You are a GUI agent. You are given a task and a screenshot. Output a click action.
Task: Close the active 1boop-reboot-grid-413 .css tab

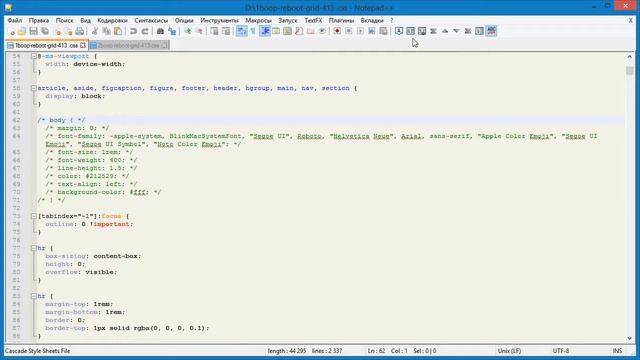[x=83, y=45]
